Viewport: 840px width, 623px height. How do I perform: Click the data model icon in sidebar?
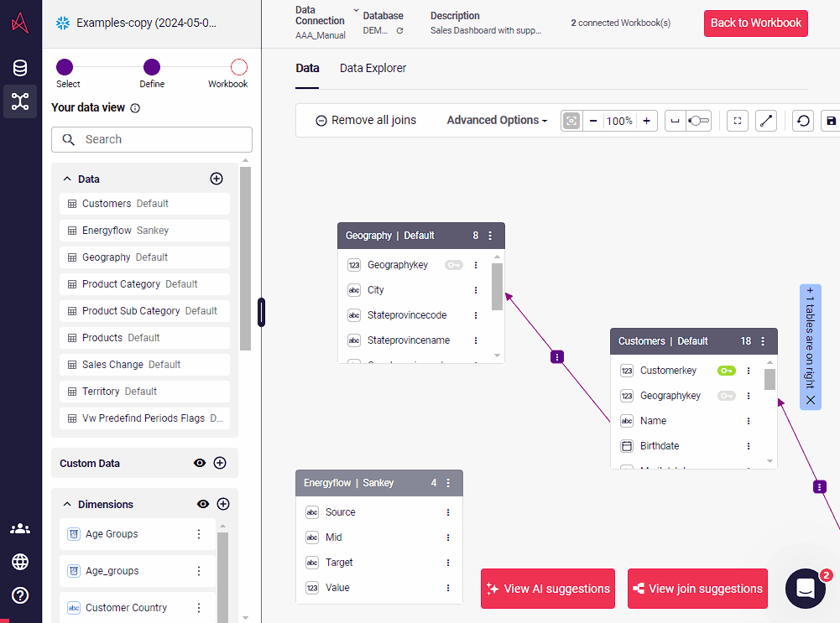(x=20, y=101)
